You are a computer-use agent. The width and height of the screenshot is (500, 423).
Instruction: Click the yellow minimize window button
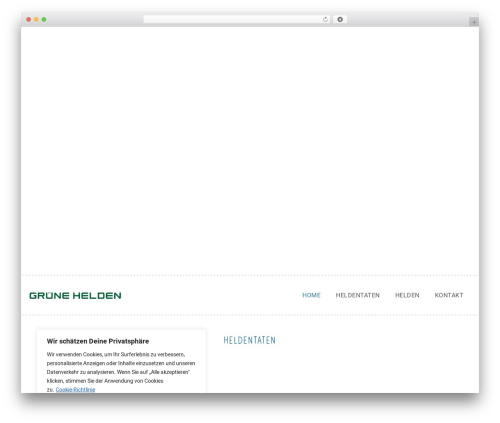tap(36, 20)
